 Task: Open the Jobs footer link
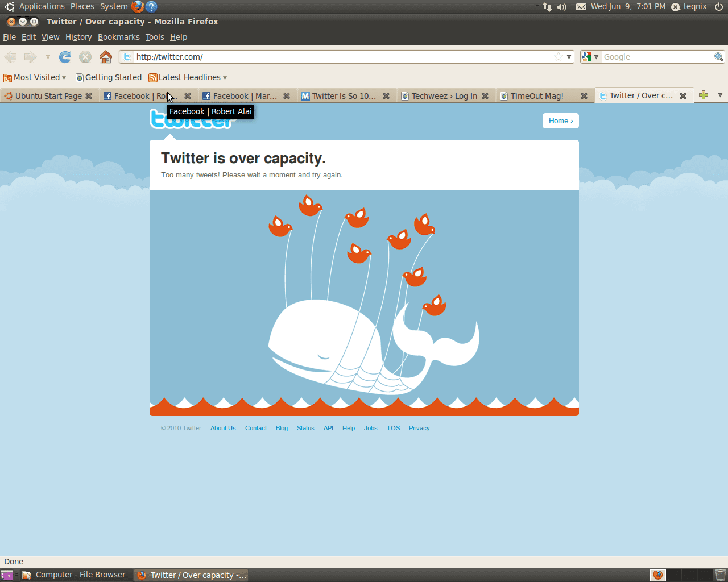point(370,428)
